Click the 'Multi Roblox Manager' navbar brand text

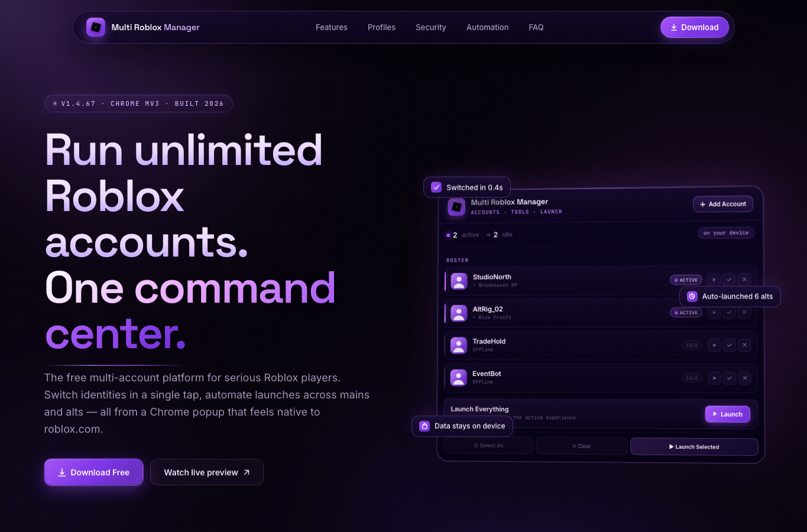click(x=155, y=27)
